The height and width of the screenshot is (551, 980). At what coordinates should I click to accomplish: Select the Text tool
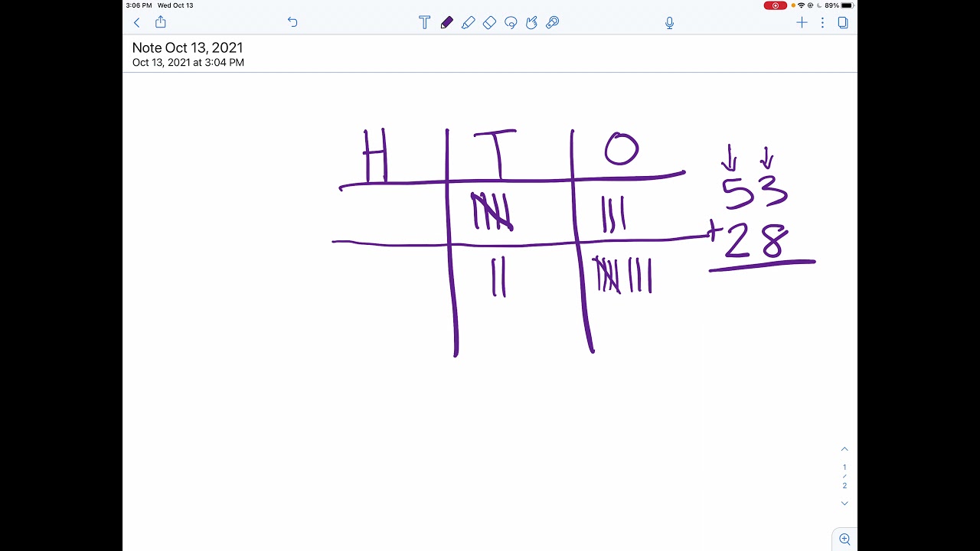(x=424, y=23)
